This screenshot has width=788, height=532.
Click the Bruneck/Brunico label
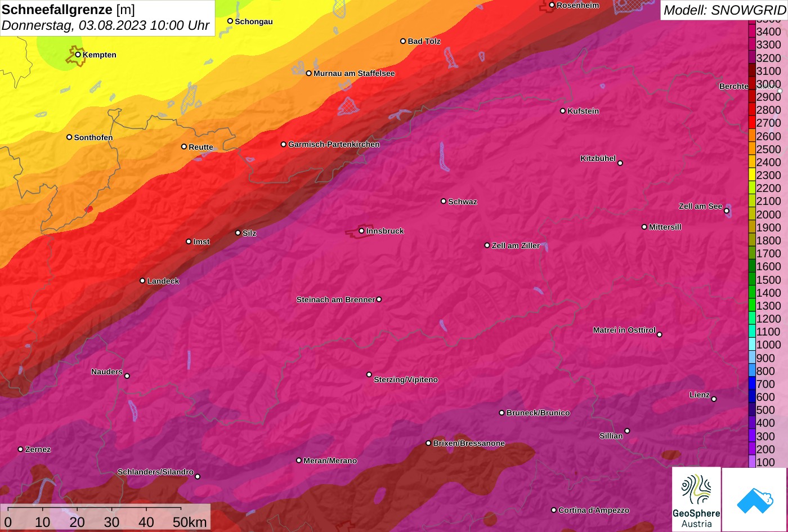coord(538,413)
